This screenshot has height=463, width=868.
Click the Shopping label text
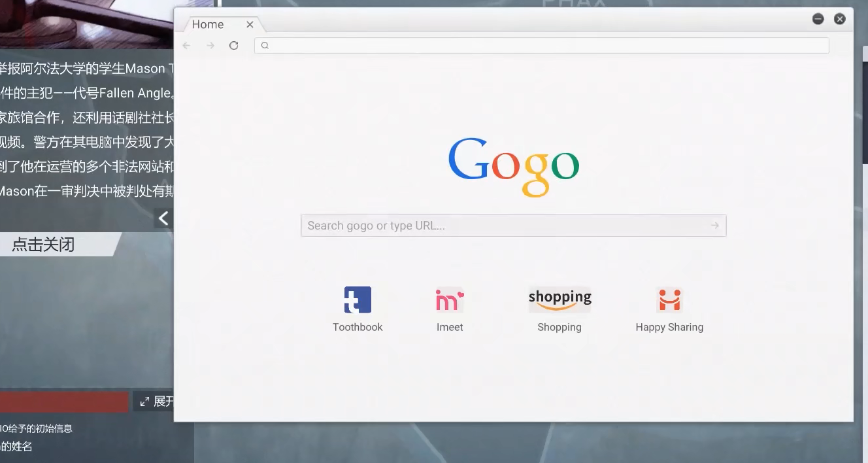tap(559, 327)
